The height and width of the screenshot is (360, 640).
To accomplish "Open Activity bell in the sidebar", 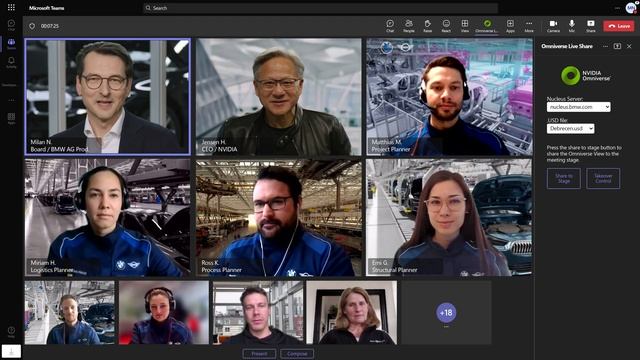I will pyautogui.click(x=11, y=62).
